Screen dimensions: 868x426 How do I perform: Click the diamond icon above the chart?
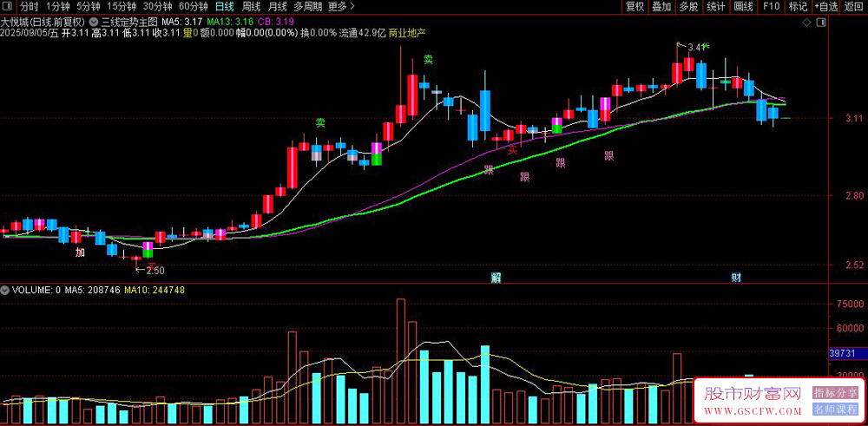(x=806, y=23)
